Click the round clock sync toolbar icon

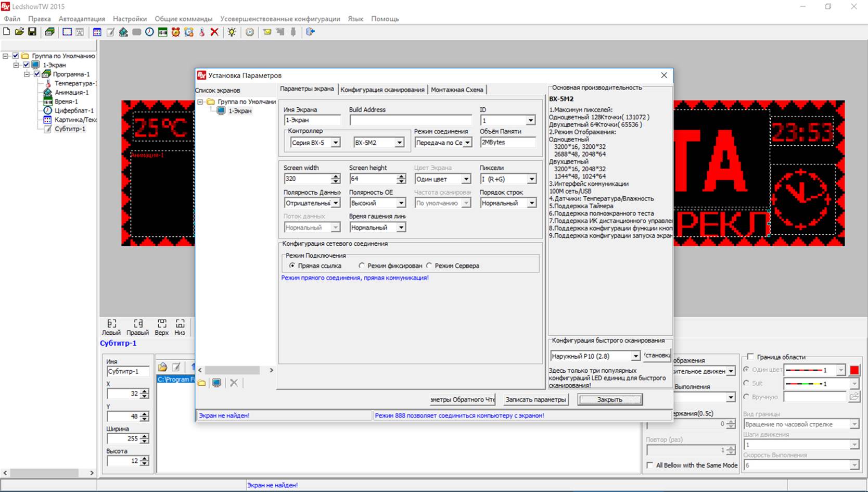pyautogui.click(x=250, y=32)
